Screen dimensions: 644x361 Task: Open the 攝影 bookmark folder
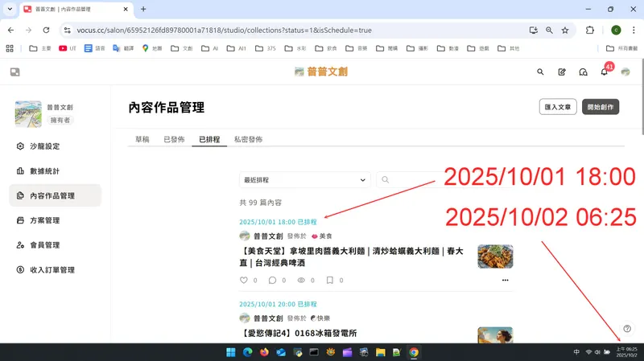coord(417,48)
